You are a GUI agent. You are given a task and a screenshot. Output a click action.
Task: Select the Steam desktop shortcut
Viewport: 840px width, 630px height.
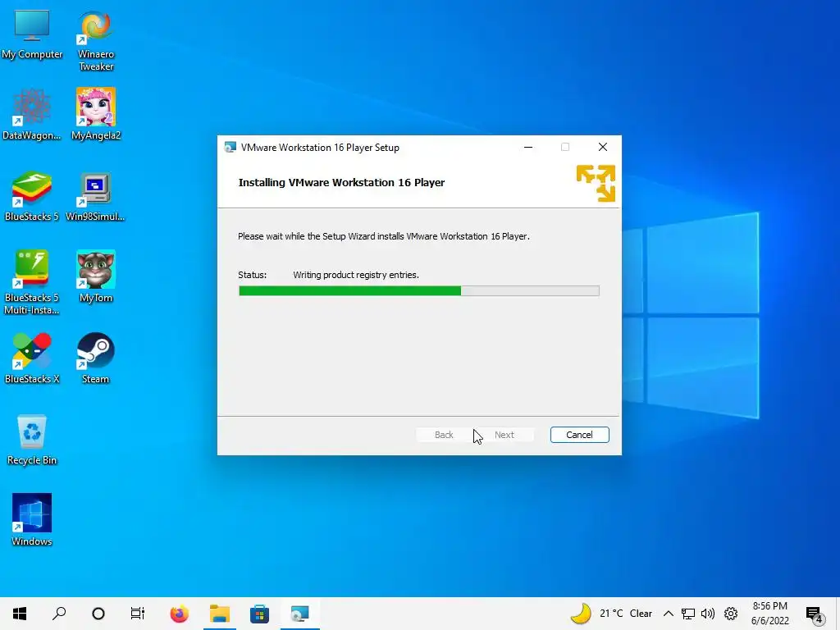click(95, 358)
